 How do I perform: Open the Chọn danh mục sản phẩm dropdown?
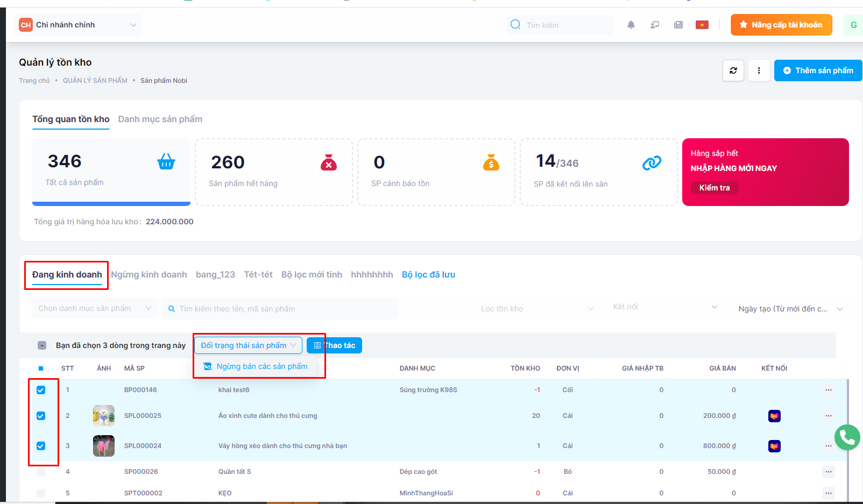click(x=95, y=309)
